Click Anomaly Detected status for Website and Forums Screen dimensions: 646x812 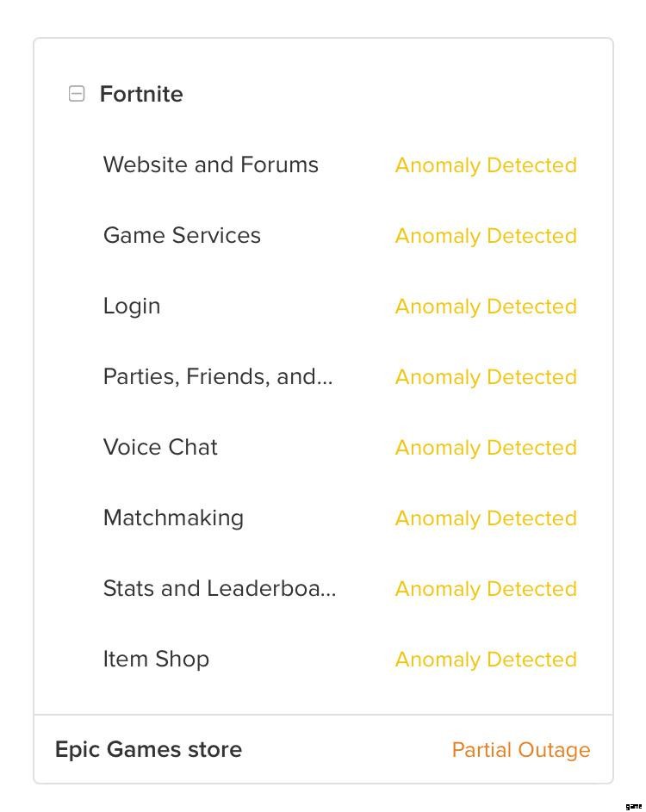pos(486,165)
